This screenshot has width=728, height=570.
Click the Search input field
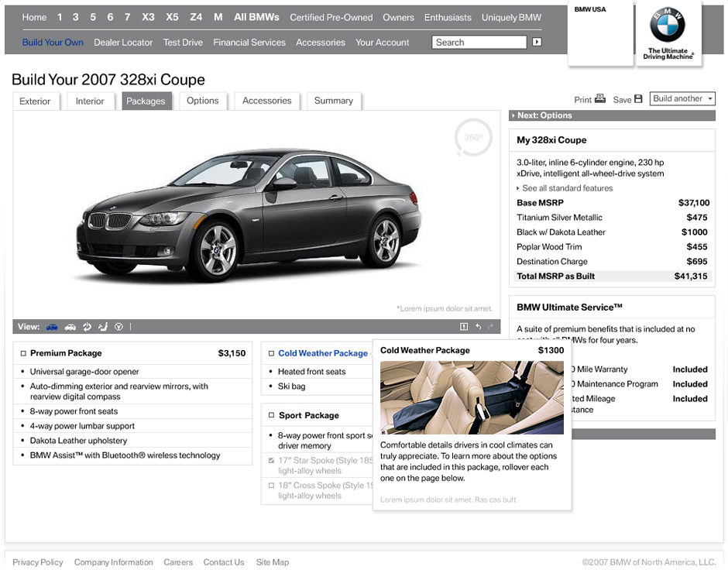(479, 43)
